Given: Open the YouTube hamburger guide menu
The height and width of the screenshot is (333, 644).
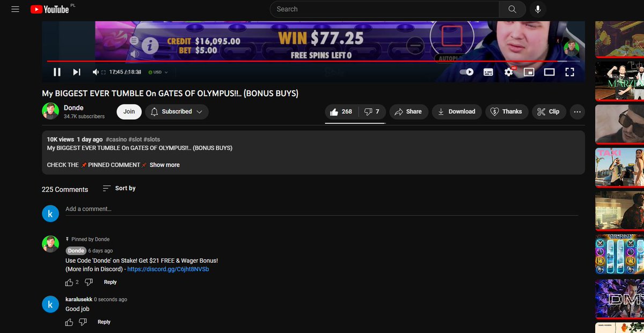Looking at the screenshot, I should 15,9.
